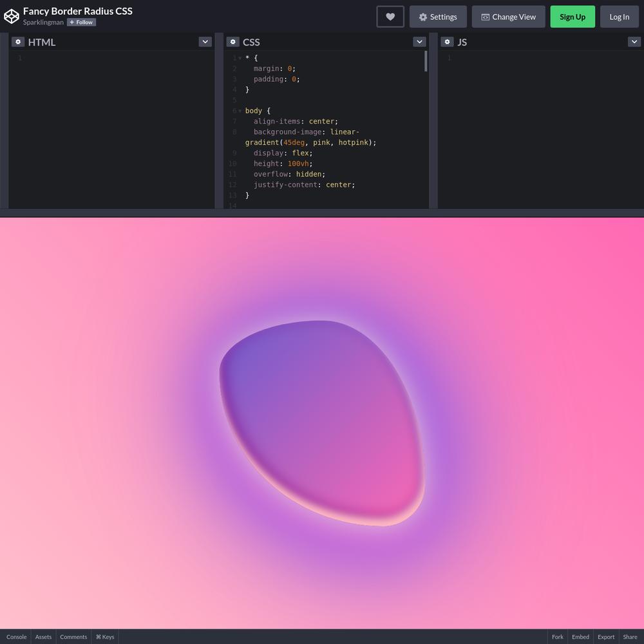Click the horizontal divider between editors and preview
Viewport: 644px width, 644px height.
pos(322,213)
